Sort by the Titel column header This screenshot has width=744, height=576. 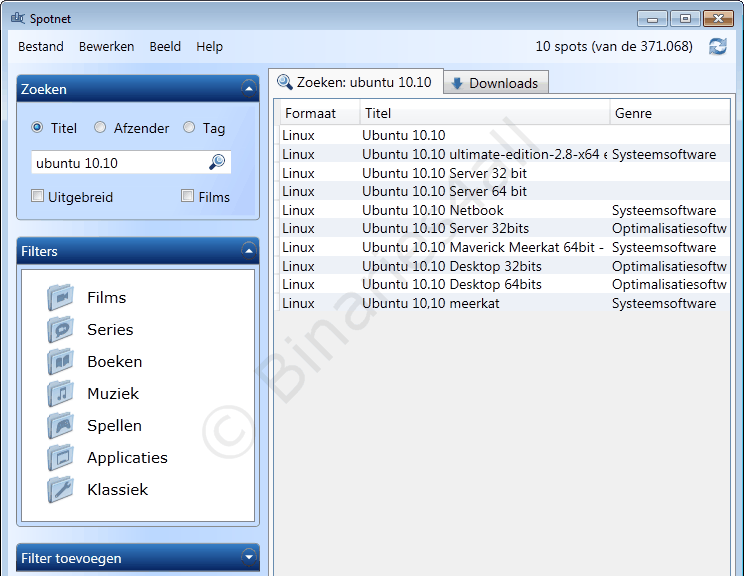tap(485, 113)
